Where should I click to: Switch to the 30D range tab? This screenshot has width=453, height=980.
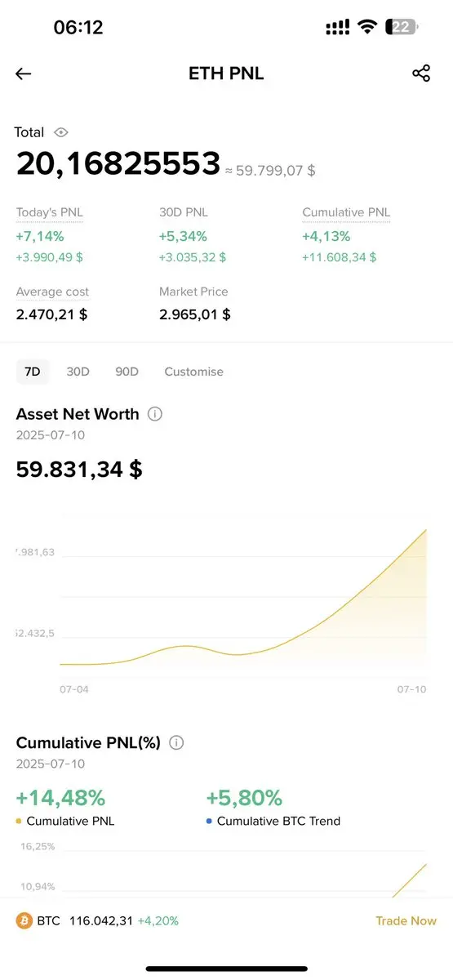click(x=78, y=372)
